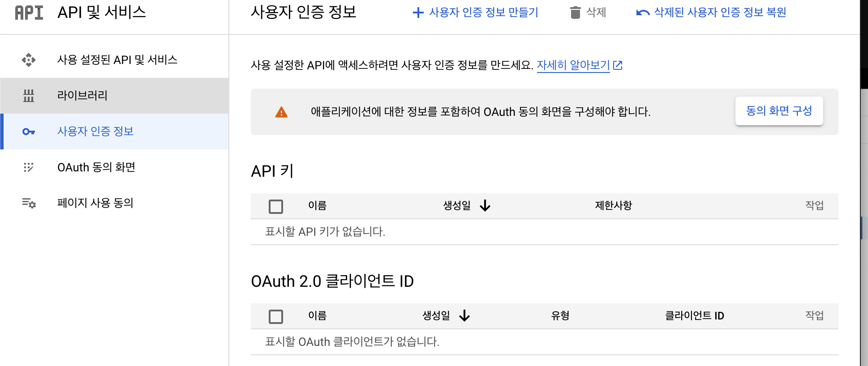Viewport: 868px width, 366px height.
Task: Click 작업 header in OAuth table
Action: click(814, 316)
